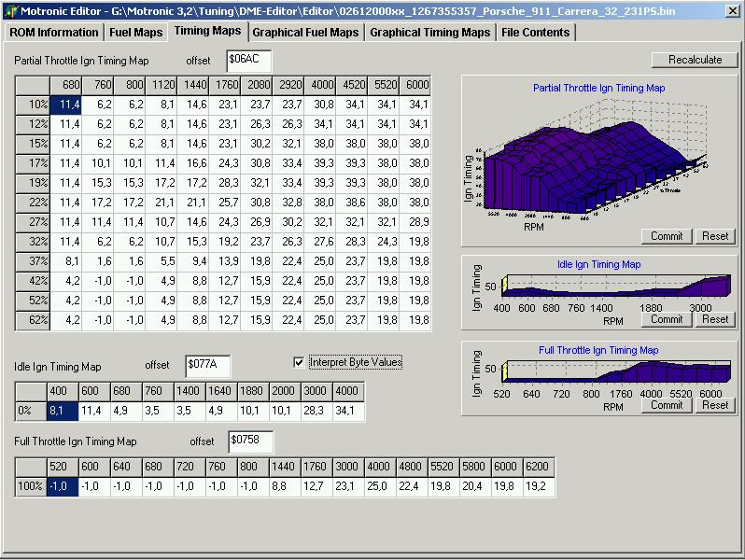Select 5,5 cell in the 37% row
This screenshot has width=745, height=560.
[x=162, y=261]
